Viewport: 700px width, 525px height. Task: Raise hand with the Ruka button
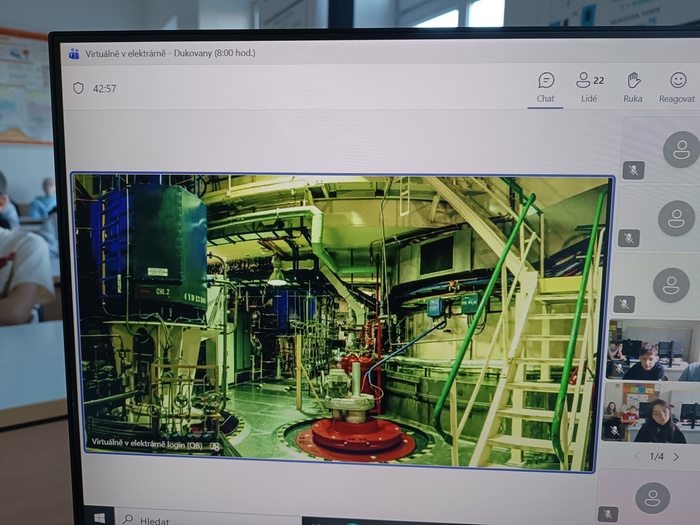(x=633, y=86)
